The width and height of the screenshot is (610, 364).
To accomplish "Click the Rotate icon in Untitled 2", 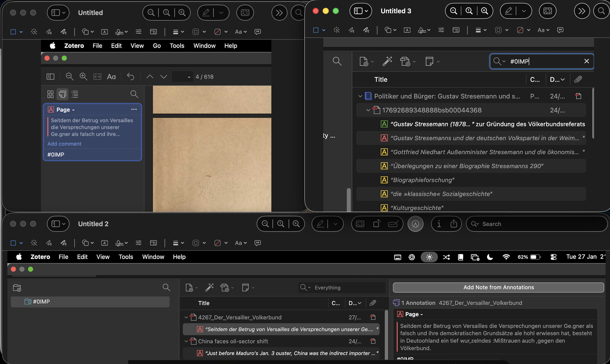I will click(377, 224).
